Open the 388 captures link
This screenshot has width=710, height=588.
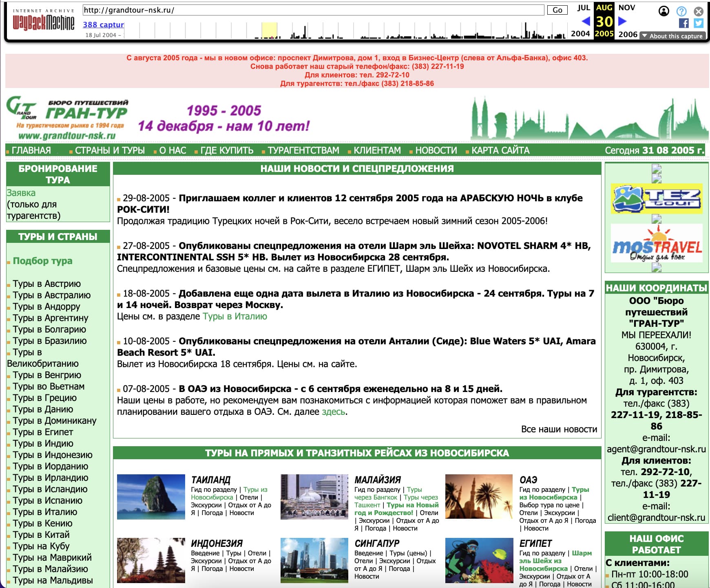[x=103, y=25]
